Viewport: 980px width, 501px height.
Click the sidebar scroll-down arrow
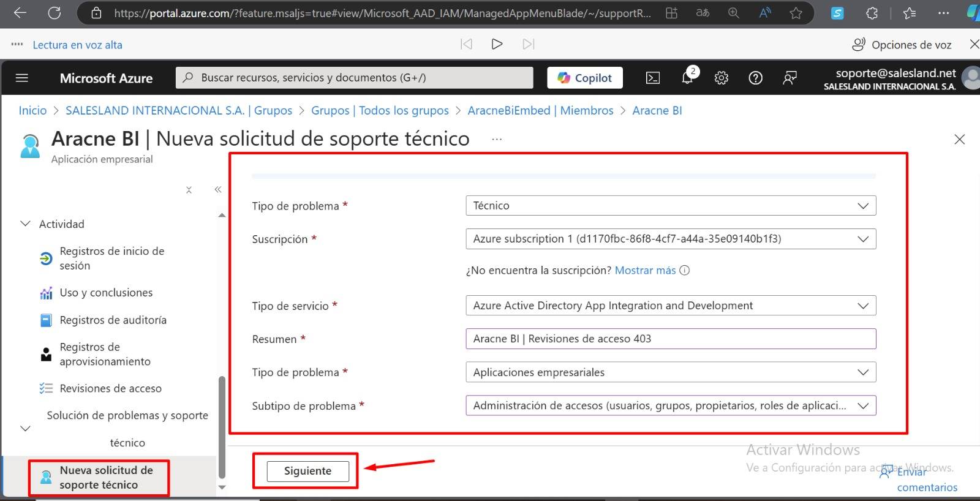pos(222,488)
